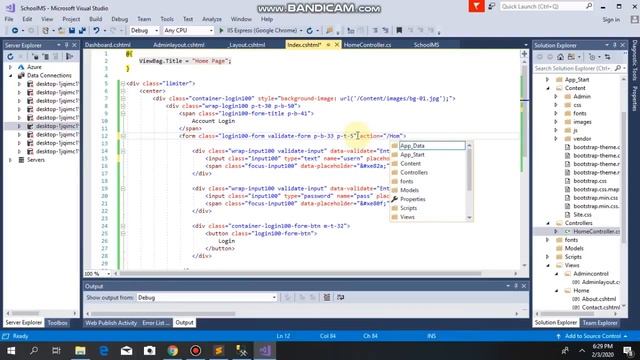Pin the Server Explorer panel (auto hide)
640x360 pixels.
67,45
